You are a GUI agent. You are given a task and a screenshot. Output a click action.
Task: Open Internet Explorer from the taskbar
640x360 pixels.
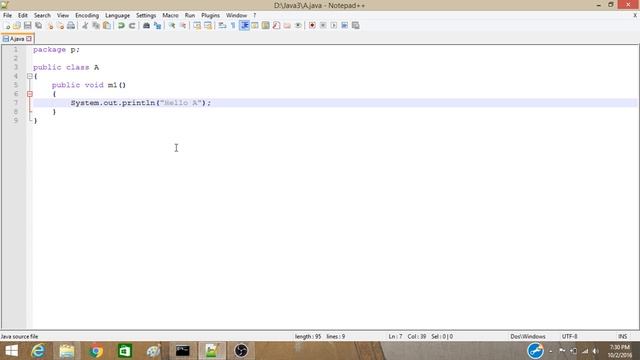click(38, 351)
